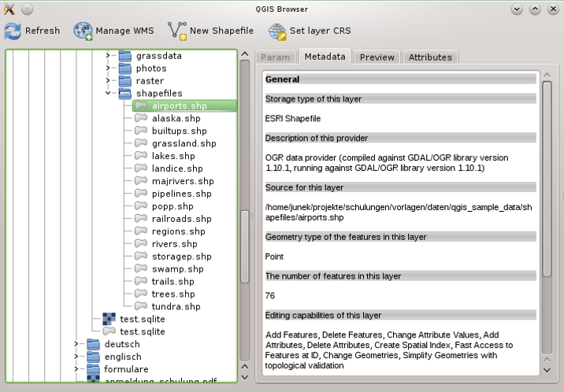
Task: Expand the englisch folder
Action: point(76,357)
